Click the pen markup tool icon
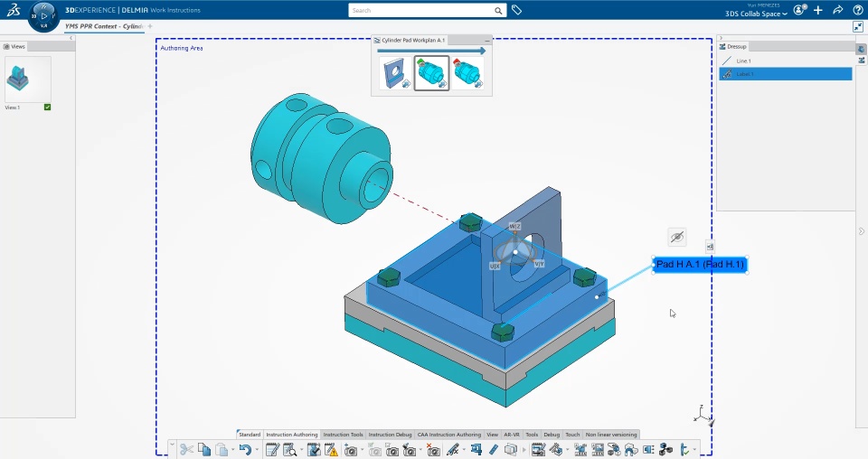 pos(452,450)
